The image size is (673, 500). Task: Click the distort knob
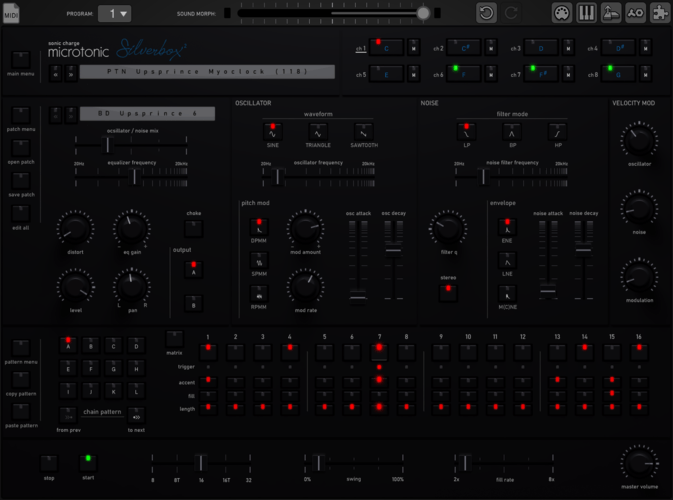coord(75,228)
